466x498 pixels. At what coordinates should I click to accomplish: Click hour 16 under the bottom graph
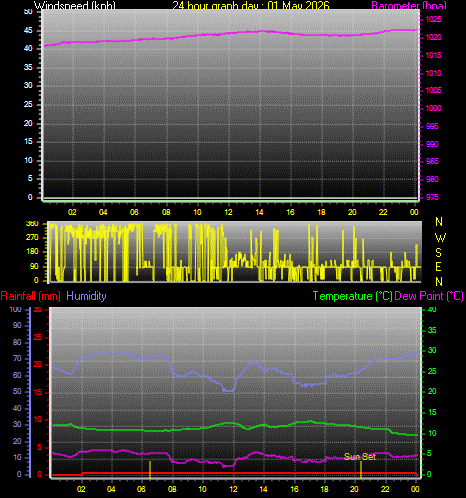coord(294,489)
